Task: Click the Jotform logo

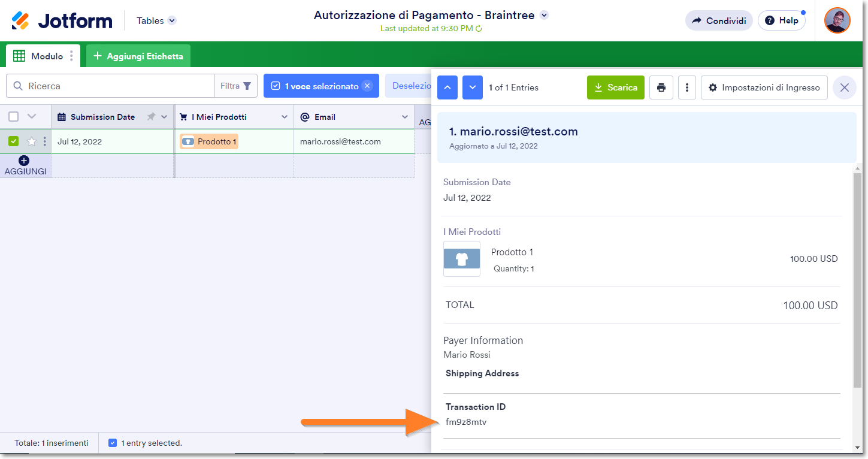Action: coord(62,21)
